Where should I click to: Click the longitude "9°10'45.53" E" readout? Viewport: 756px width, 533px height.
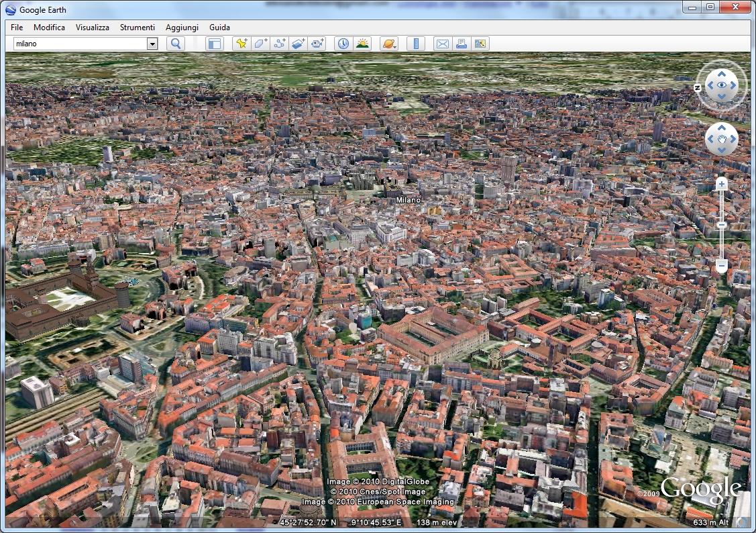coord(376,522)
